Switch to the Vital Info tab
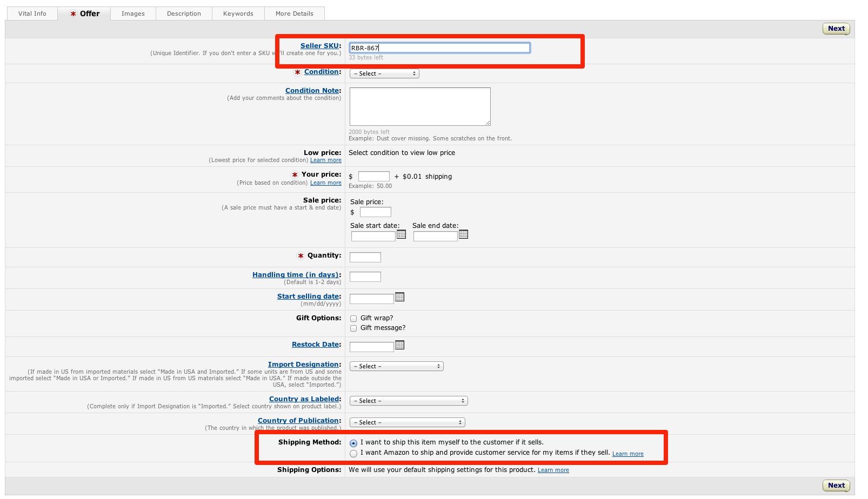 click(32, 14)
